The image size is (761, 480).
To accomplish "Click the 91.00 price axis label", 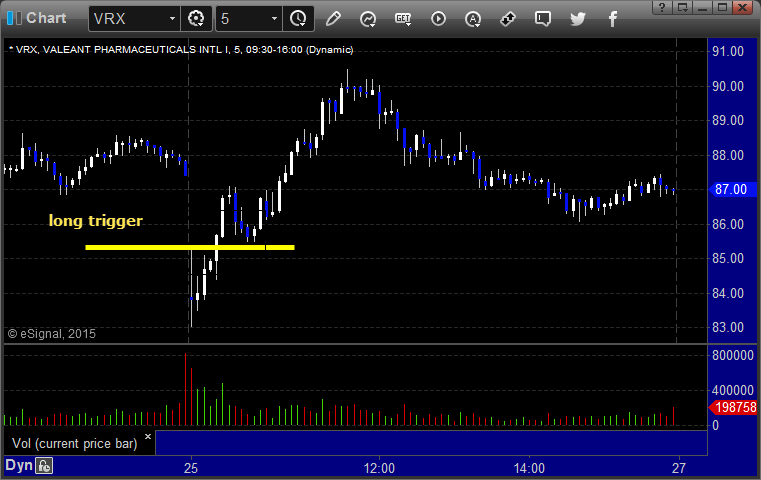I will [x=728, y=51].
